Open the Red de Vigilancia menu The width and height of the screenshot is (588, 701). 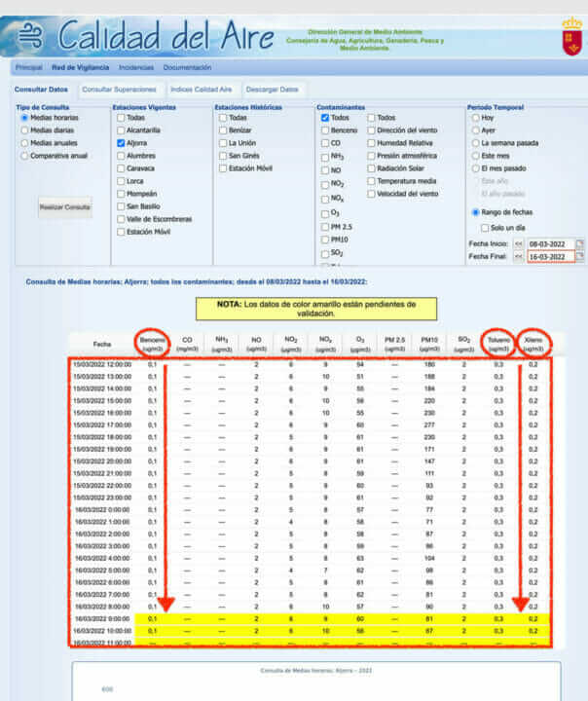coord(81,67)
